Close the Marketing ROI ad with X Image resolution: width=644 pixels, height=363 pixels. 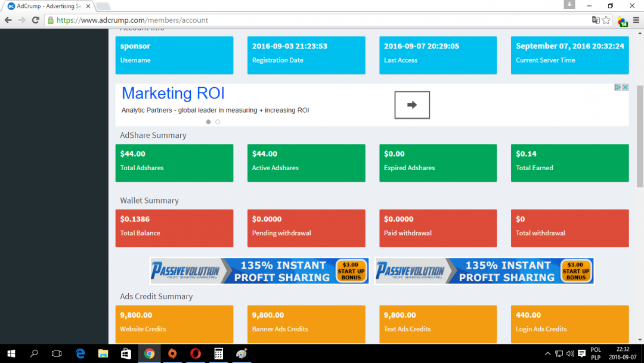pyautogui.click(x=626, y=87)
